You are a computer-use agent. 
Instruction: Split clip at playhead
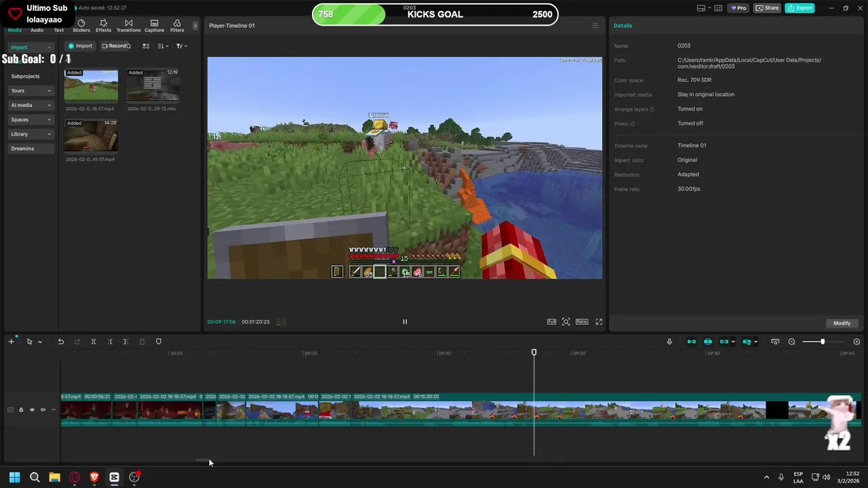point(94,342)
